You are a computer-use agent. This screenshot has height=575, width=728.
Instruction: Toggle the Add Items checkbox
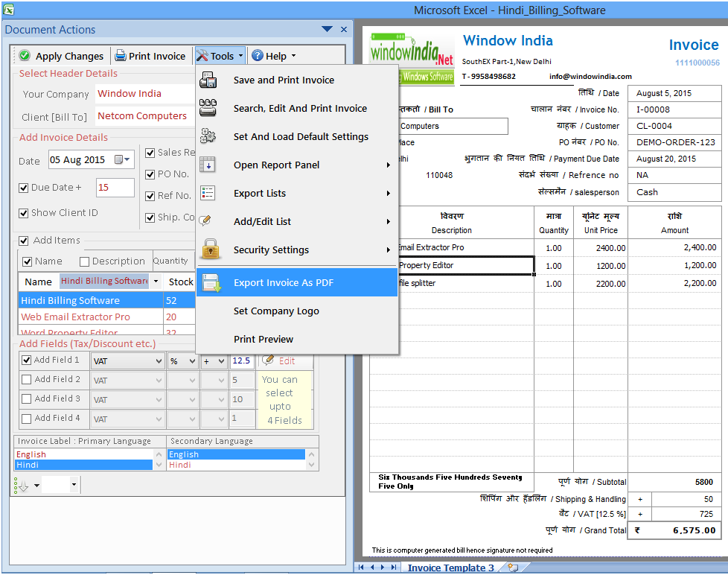23,241
